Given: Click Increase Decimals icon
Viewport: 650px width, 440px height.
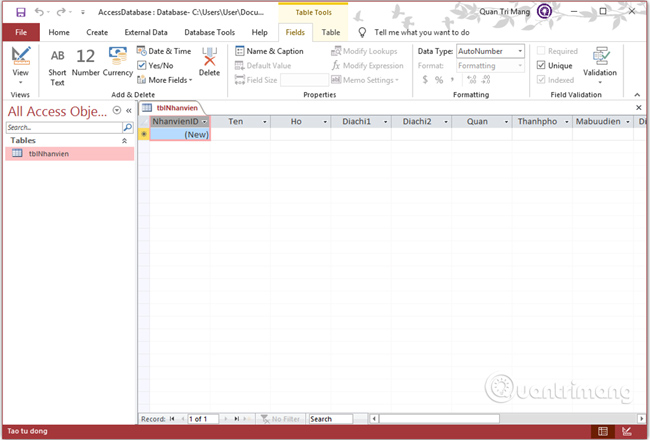Looking at the screenshot, I should [471, 80].
